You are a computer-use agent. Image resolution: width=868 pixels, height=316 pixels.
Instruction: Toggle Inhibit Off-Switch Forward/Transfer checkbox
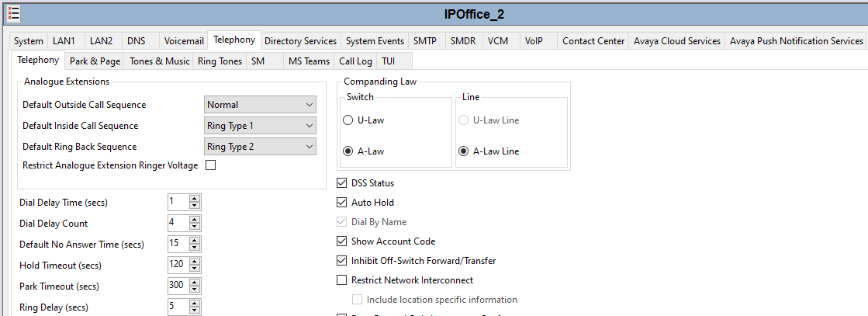tap(341, 261)
